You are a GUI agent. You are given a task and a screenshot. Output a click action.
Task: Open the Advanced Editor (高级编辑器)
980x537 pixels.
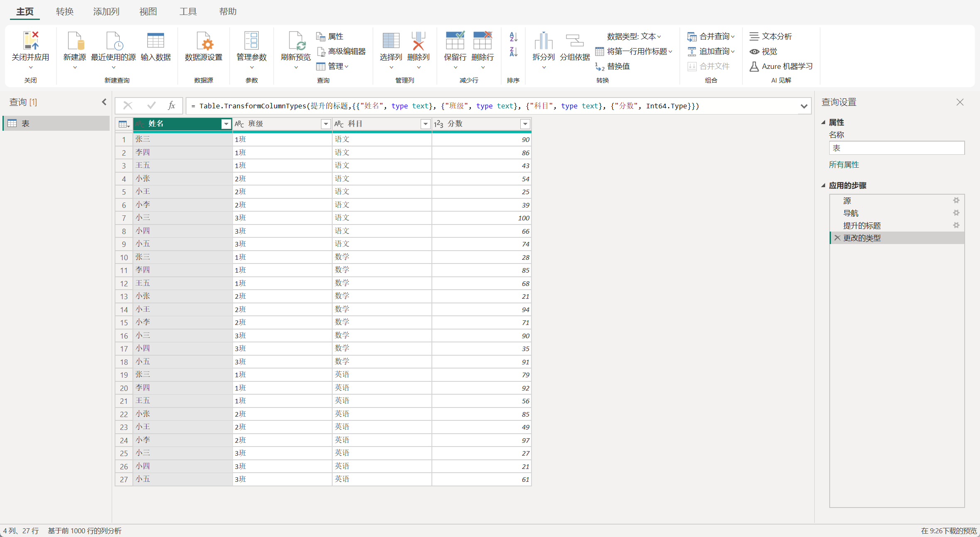click(342, 51)
